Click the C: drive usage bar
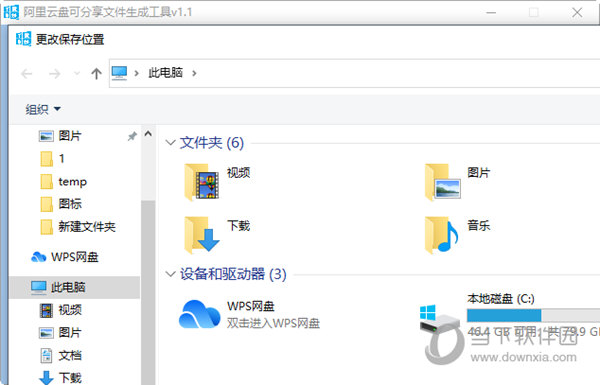Screen dimensions: 600x385 click(533, 315)
